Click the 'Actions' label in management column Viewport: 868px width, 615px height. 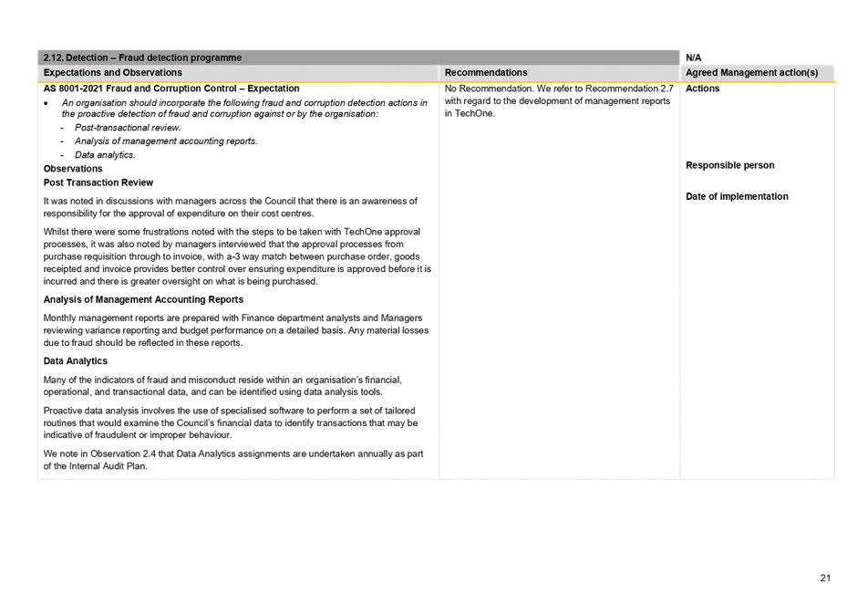click(x=702, y=89)
